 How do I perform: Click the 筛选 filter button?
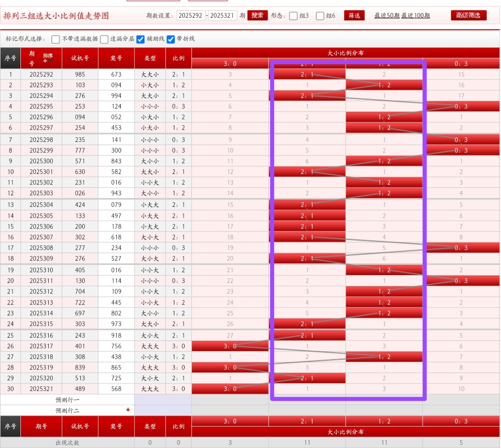(x=354, y=15)
